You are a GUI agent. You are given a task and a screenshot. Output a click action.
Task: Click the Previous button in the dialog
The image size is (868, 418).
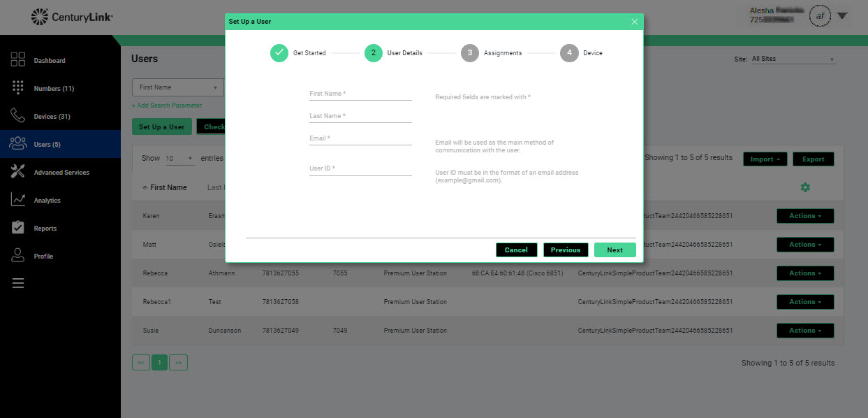566,250
